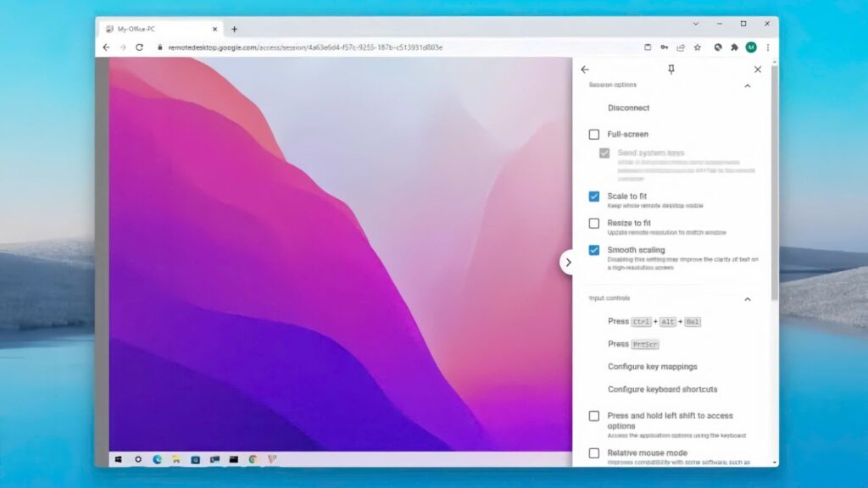This screenshot has width=868, height=488.
Task: Open the round extension icon beside the star
Action: pos(718,47)
